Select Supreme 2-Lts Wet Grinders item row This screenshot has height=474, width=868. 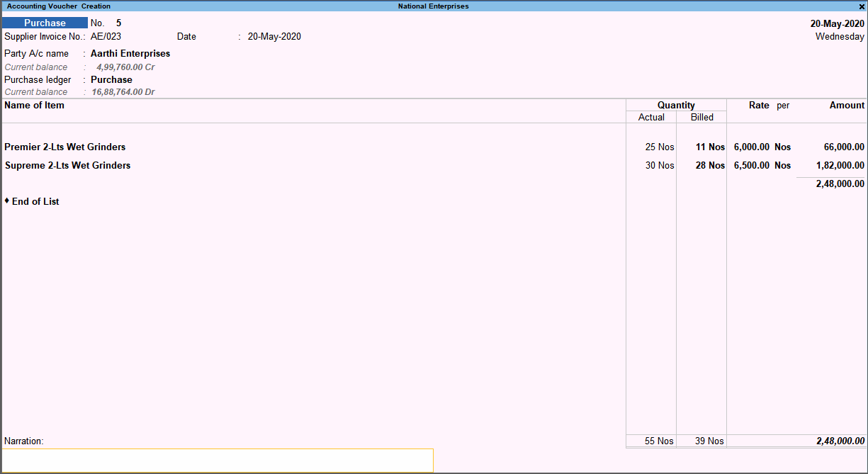pos(67,165)
